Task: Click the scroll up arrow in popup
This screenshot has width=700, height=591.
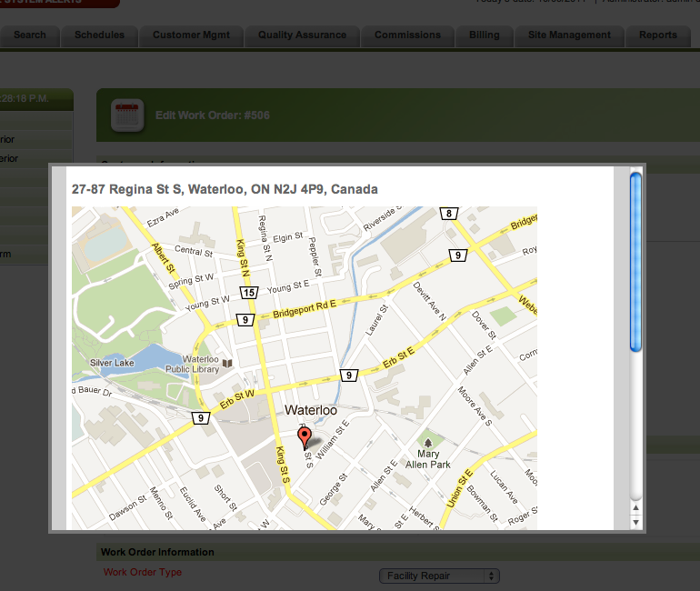Action: tap(635, 508)
